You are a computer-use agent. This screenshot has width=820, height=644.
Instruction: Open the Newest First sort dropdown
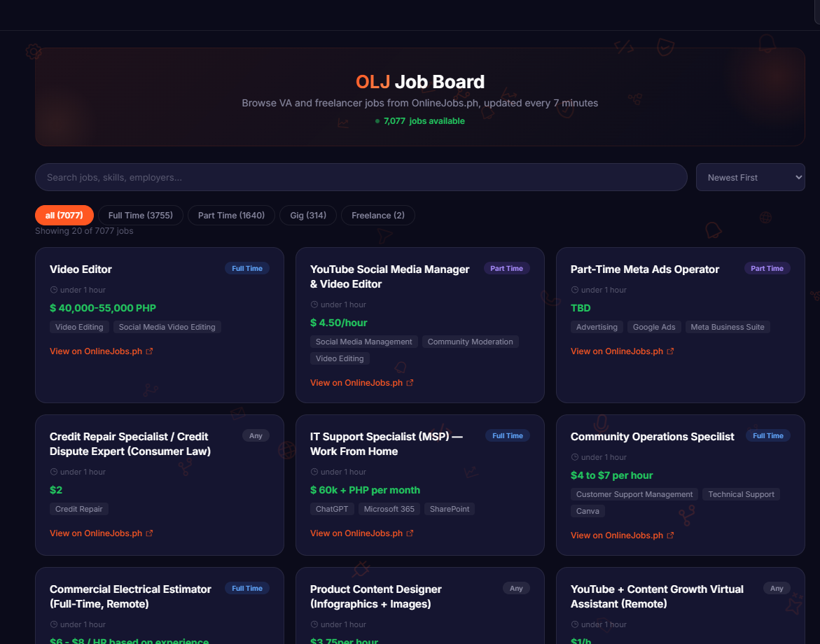coord(750,177)
